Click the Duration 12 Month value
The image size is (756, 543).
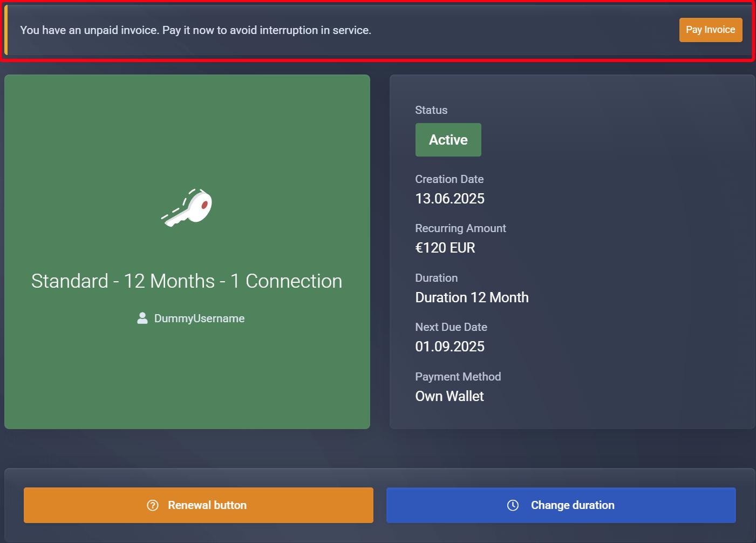tap(472, 297)
